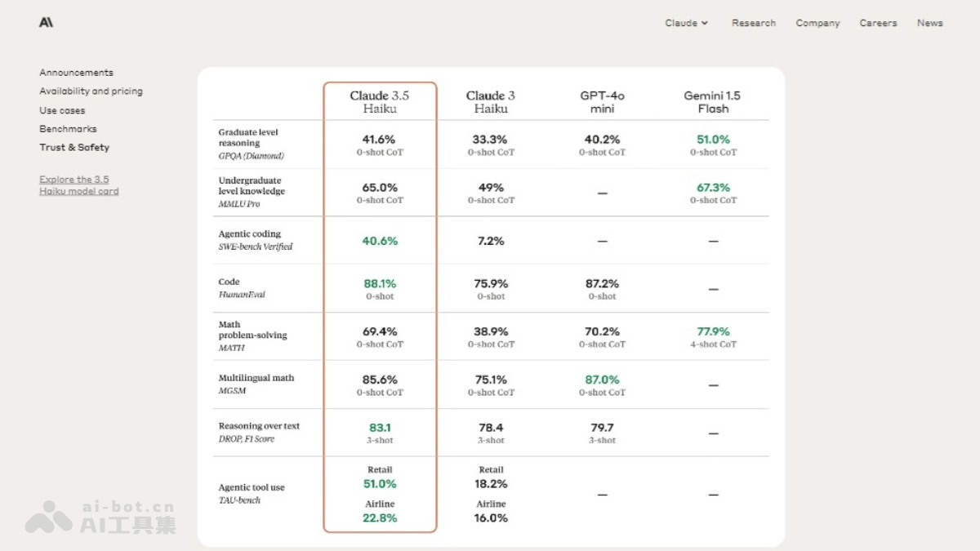Viewport: 980px width, 551px height.
Task: Click the Anthropic logo icon
Action: [x=46, y=23]
